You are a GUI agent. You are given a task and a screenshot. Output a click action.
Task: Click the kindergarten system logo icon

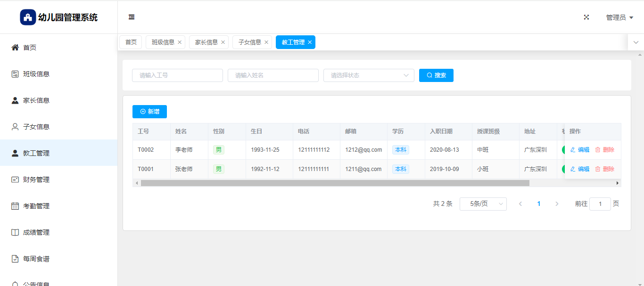28,17
